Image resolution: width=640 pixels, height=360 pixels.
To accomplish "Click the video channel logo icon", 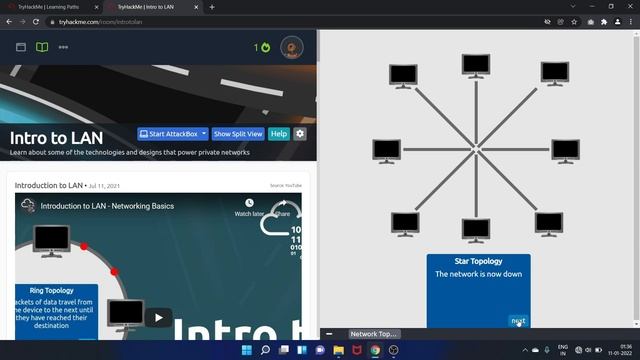I will click(28, 206).
